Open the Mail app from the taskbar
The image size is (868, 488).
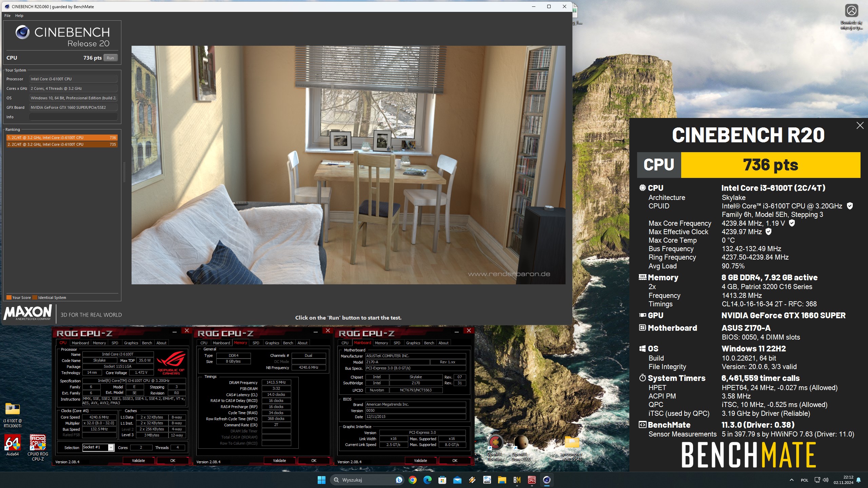pos(457,480)
